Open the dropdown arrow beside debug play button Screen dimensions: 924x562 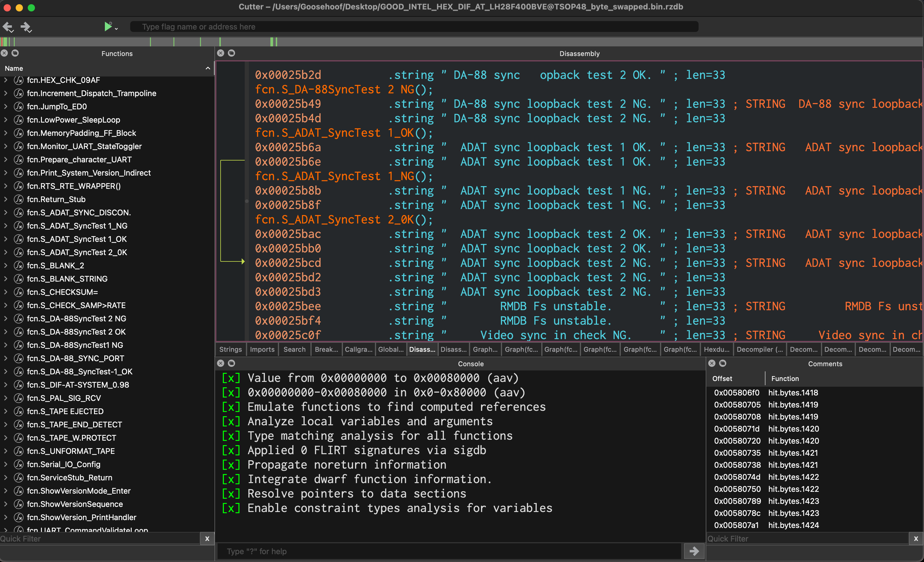coord(117,29)
